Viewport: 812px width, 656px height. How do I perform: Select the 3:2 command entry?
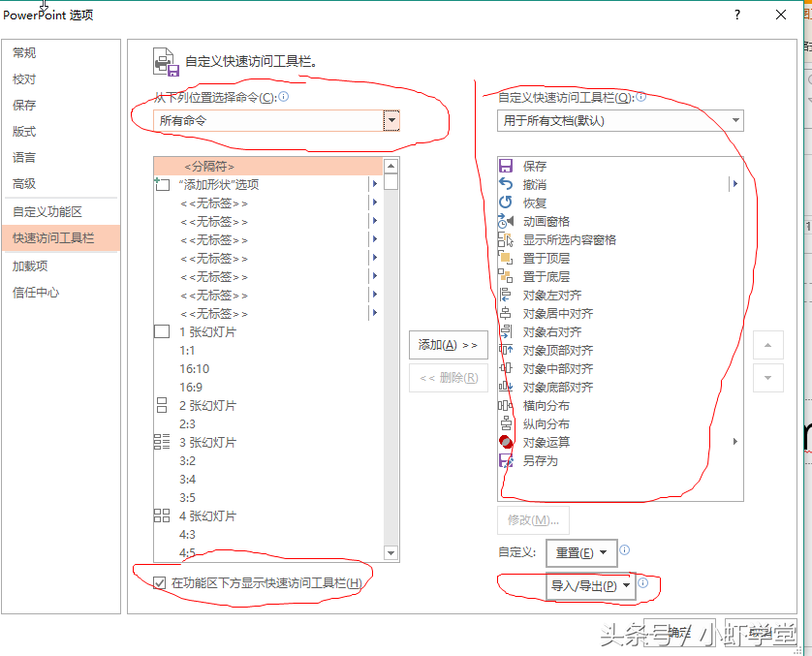click(268, 461)
